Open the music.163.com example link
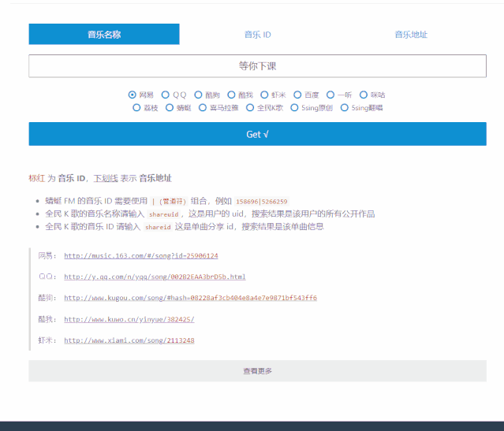This screenshot has height=431, width=504. (140, 256)
